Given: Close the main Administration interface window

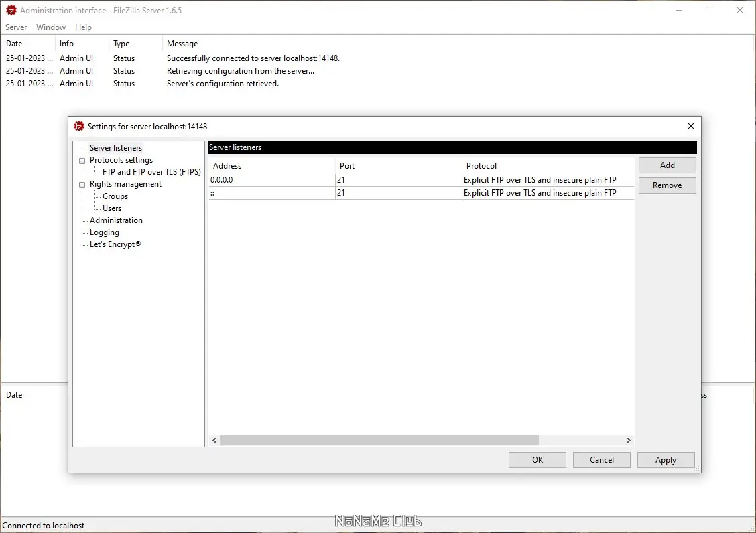Looking at the screenshot, I should pyautogui.click(x=740, y=10).
